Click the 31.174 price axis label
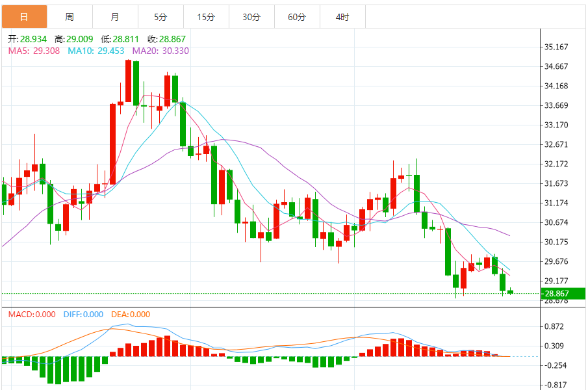The width and height of the screenshot is (588, 390). coord(556,203)
